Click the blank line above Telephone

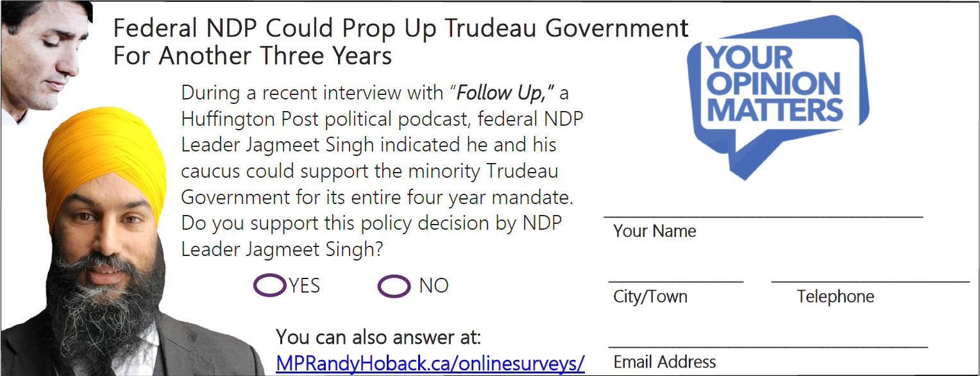[870, 280]
